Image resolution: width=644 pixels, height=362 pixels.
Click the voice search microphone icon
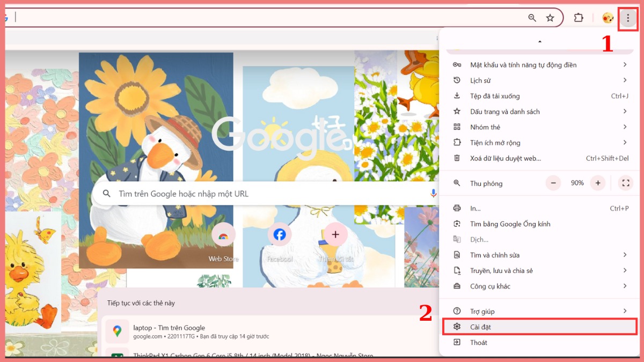point(434,194)
